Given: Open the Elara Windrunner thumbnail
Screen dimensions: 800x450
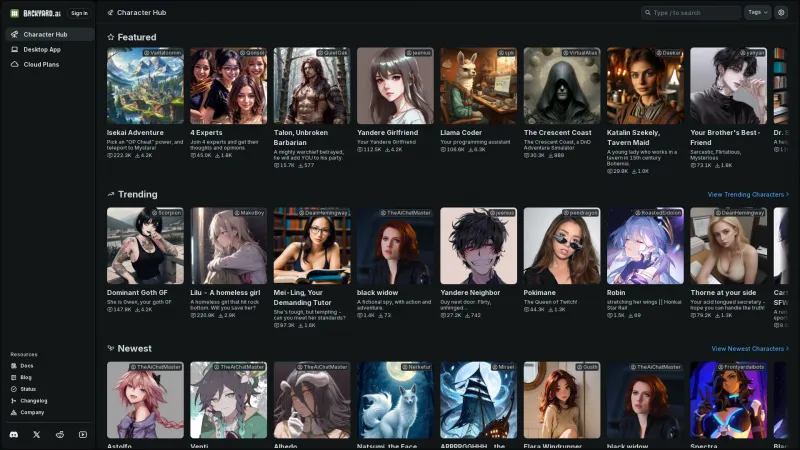Looking at the screenshot, I should click(x=562, y=400).
